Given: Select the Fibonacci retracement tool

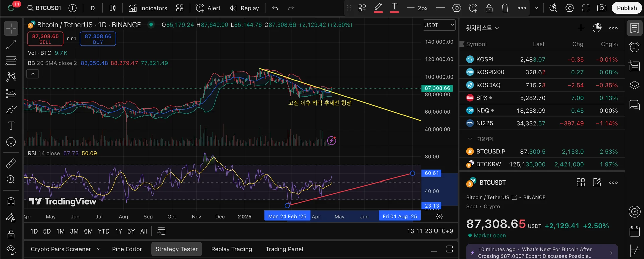Looking at the screenshot, I should (11, 61).
